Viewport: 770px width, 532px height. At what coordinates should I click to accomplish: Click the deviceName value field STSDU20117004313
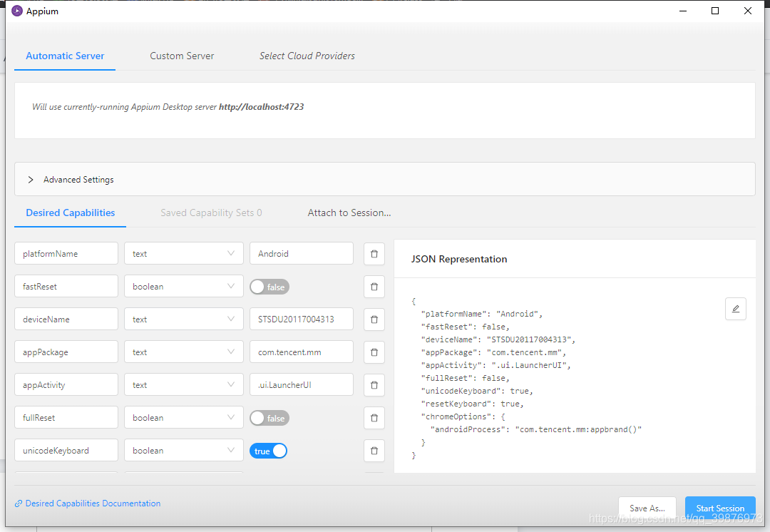tap(302, 319)
